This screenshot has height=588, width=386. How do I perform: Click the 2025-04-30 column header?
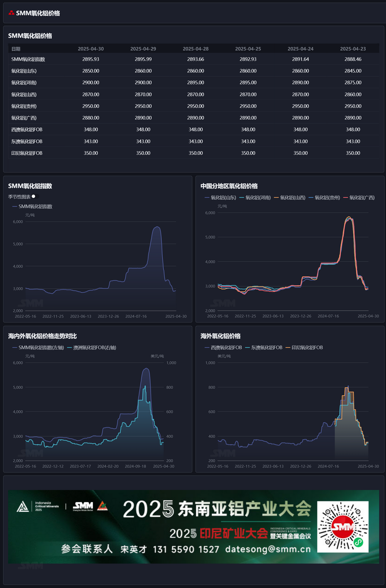[91, 49]
